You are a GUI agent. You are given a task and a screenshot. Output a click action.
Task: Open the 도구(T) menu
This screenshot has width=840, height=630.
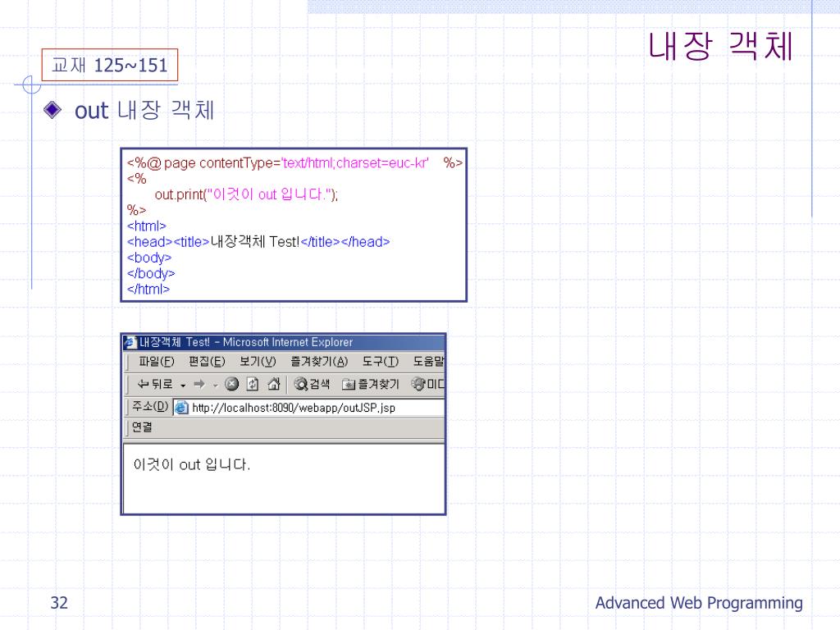pos(381,362)
